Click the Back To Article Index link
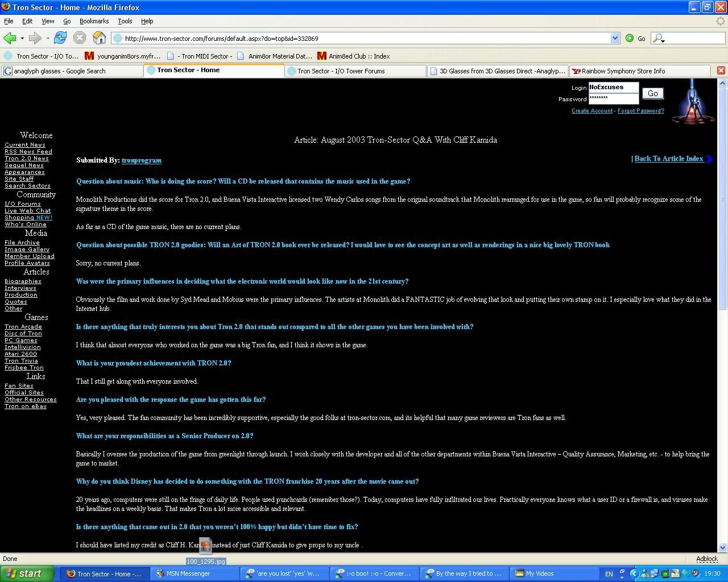This screenshot has width=728, height=582. (669, 159)
